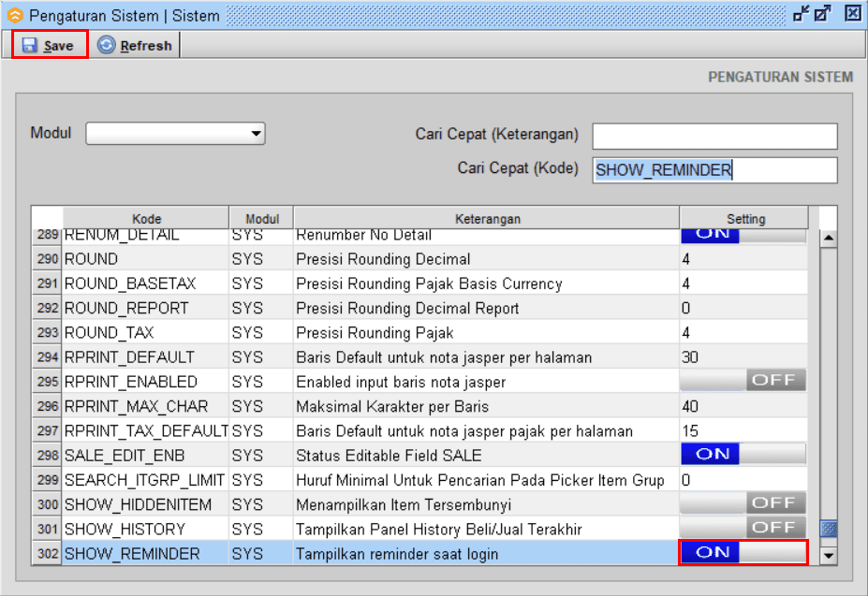Focus the Cari Cepat (Keterangan) field
The width and height of the screenshot is (868, 596).
click(714, 136)
